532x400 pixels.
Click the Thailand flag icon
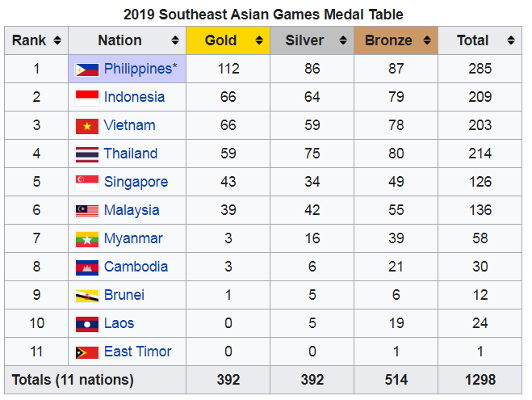87,154
